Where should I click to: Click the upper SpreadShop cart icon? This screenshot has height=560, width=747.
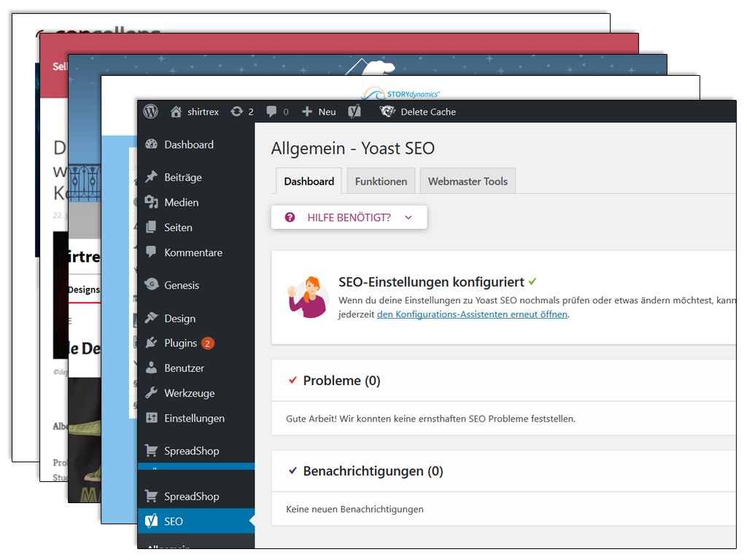point(152,450)
